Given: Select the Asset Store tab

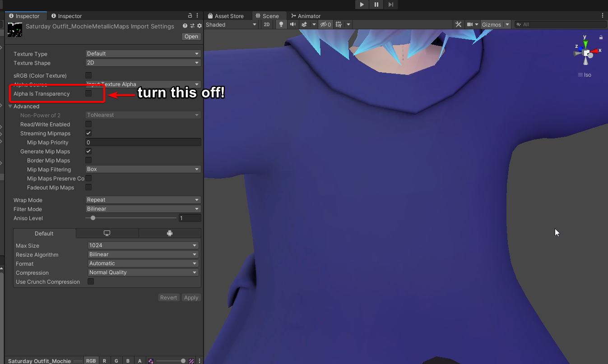Looking at the screenshot, I should click(x=228, y=16).
